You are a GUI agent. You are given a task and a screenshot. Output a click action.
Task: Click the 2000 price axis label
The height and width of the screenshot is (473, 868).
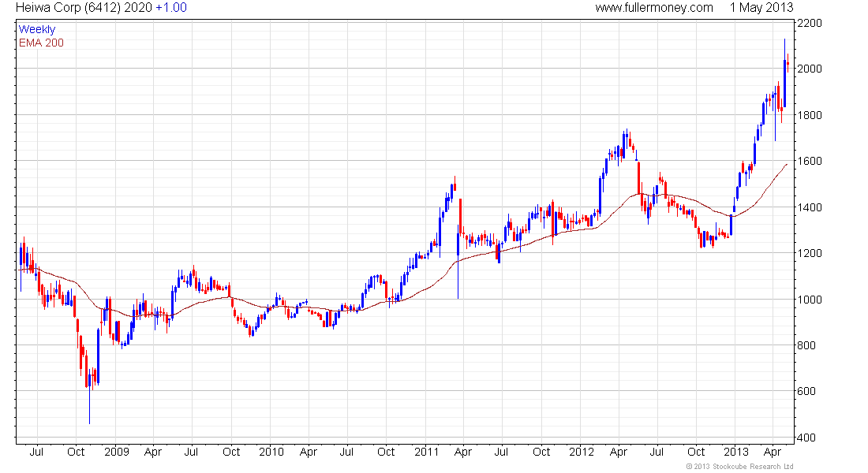pyautogui.click(x=810, y=69)
